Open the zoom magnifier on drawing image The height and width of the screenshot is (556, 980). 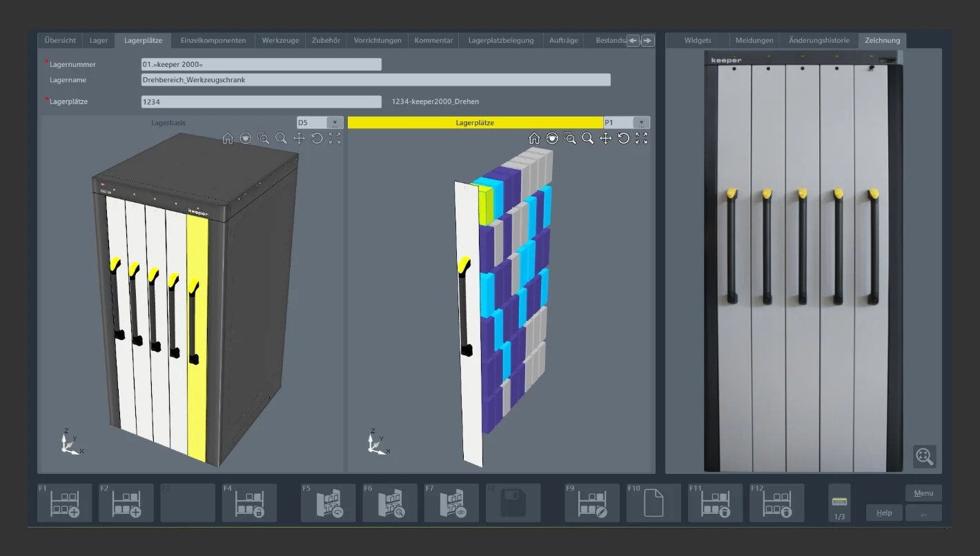[924, 456]
